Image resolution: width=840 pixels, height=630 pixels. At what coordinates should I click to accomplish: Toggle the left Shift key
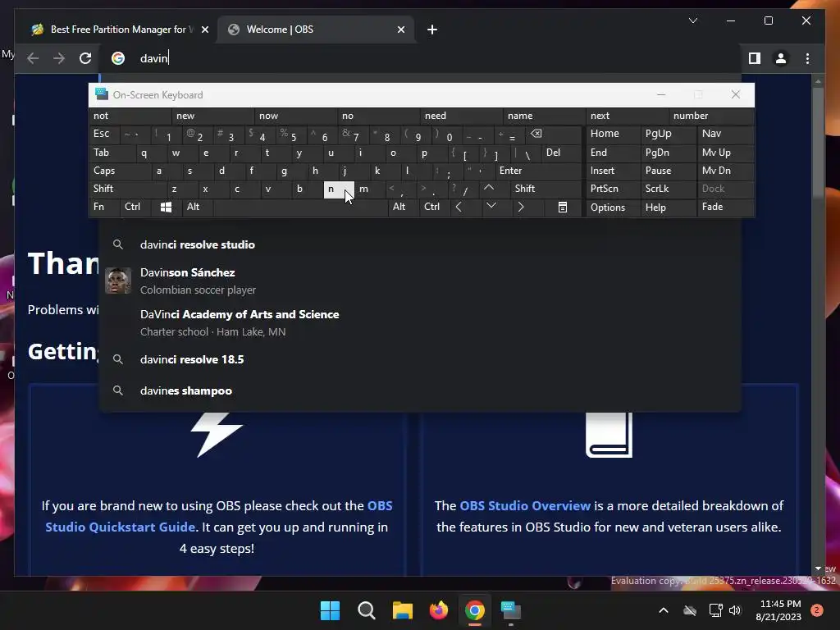(127, 189)
